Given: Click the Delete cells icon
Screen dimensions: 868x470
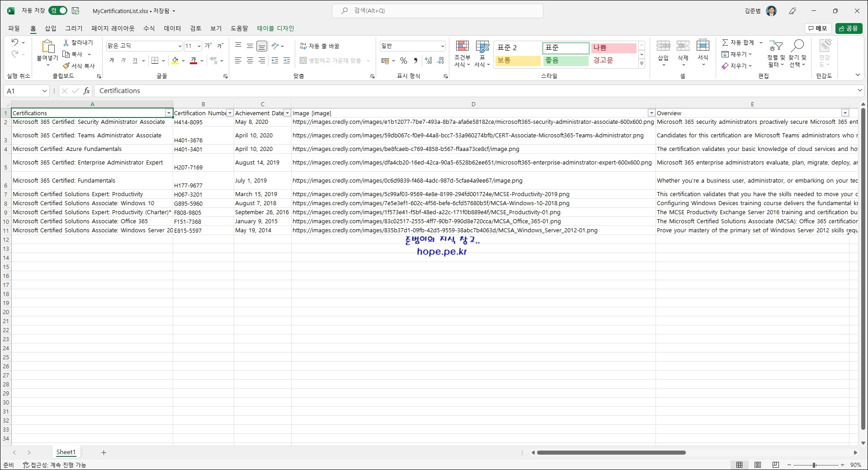Looking at the screenshot, I should pyautogui.click(x=683, y=46).
